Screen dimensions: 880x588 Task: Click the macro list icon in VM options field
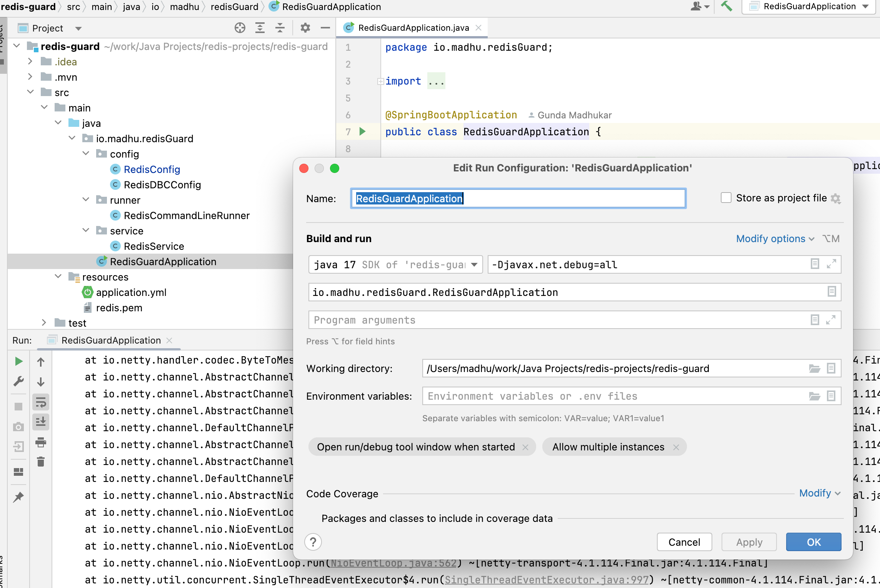[815, 264]
